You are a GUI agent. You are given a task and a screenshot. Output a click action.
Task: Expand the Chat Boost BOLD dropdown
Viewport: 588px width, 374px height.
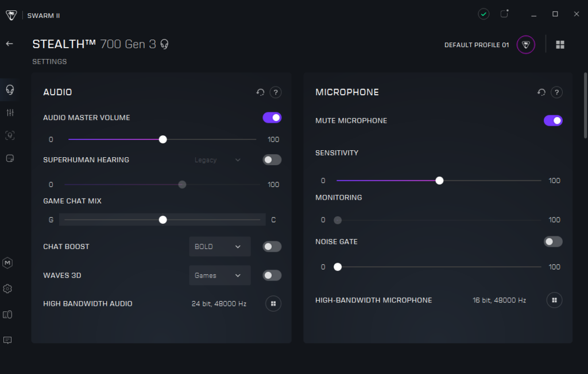[x=219, y=247]
